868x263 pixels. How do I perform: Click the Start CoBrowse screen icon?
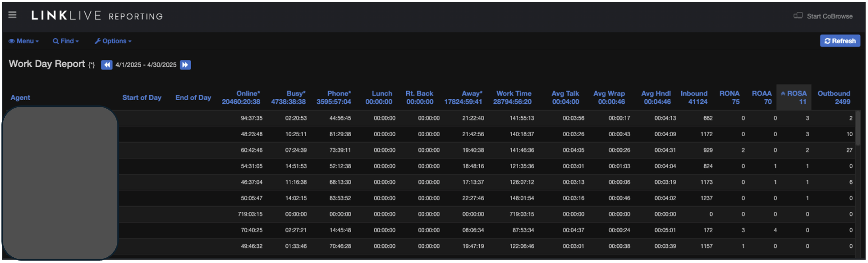point(798,16)
